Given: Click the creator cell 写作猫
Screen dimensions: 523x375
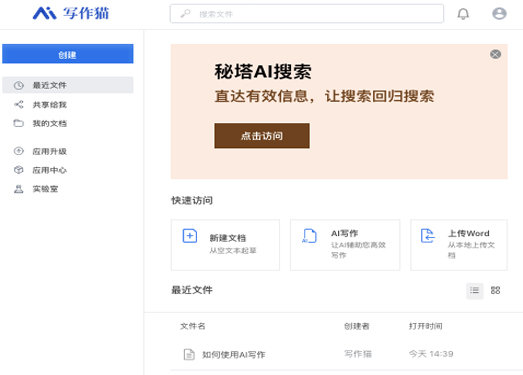Looking at the screenshot, I should pos(358,354).
